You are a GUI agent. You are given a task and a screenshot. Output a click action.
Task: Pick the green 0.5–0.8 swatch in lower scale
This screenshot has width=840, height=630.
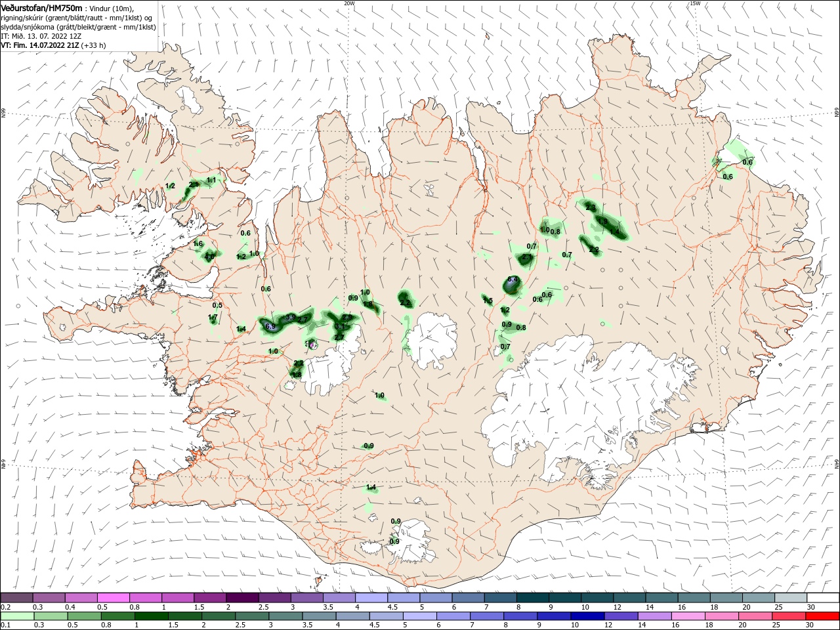pos(85,616)
